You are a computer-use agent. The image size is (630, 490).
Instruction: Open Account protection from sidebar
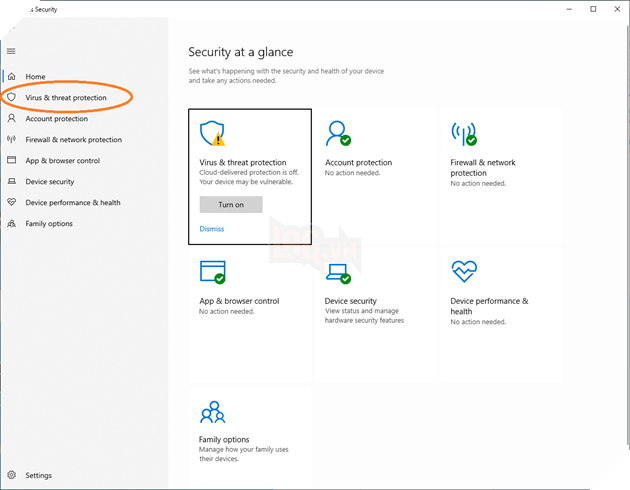coord(57,118)
